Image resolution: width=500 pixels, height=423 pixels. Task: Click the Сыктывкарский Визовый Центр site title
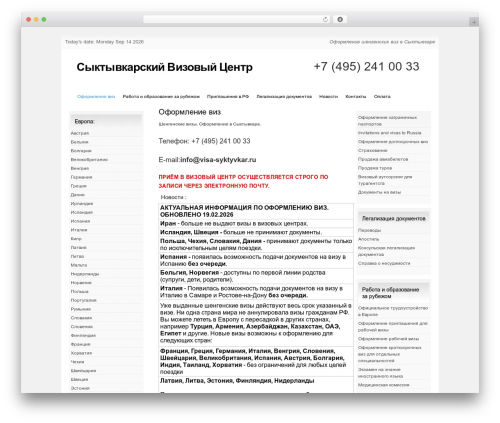click(165, 67)
